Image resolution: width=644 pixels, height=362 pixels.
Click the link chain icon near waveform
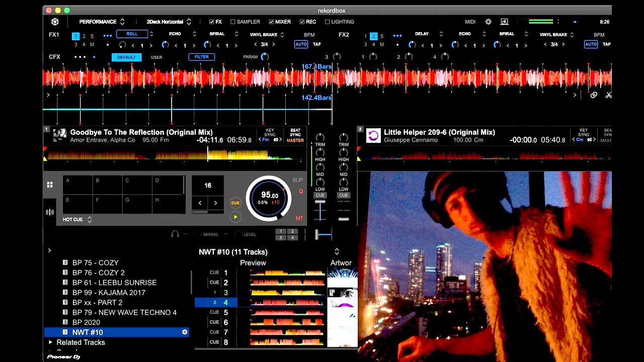tap(594, 95)
